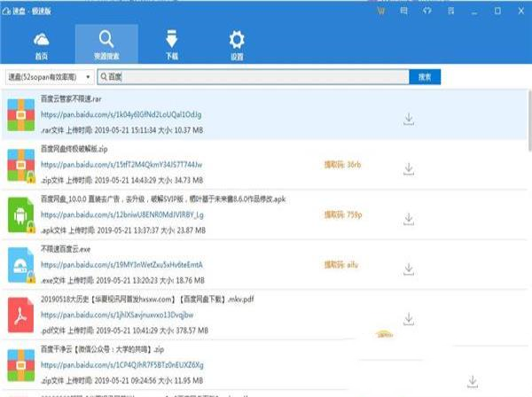The image size is (532, 397).
Task: Expand the 速盘(52sopan有效率高) source dropdown
Action: (x=49, y=77)
